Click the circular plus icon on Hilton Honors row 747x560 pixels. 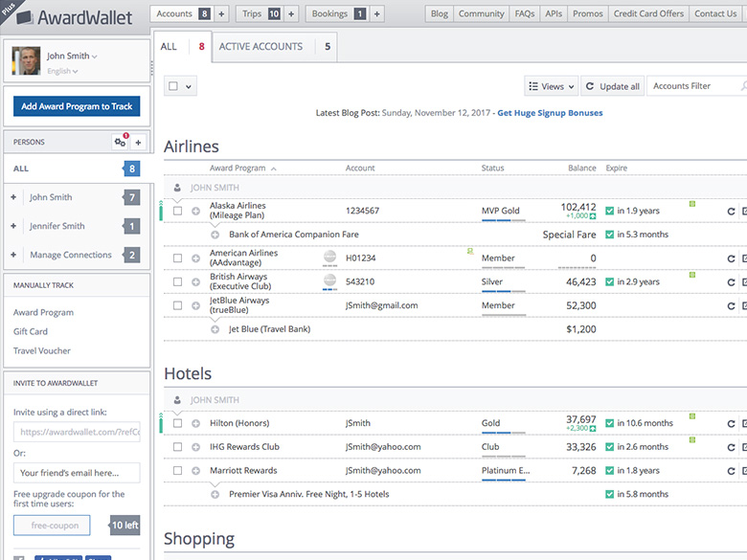(x=195, y=423)
